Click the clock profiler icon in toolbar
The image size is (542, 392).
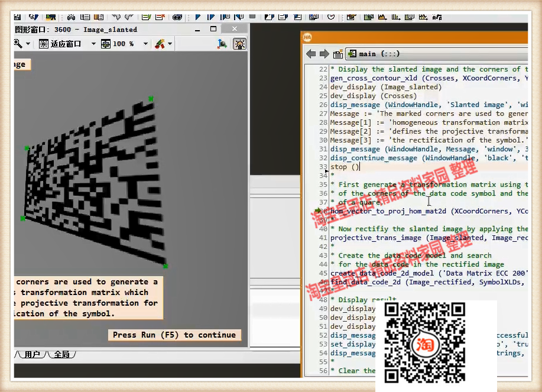331,17
